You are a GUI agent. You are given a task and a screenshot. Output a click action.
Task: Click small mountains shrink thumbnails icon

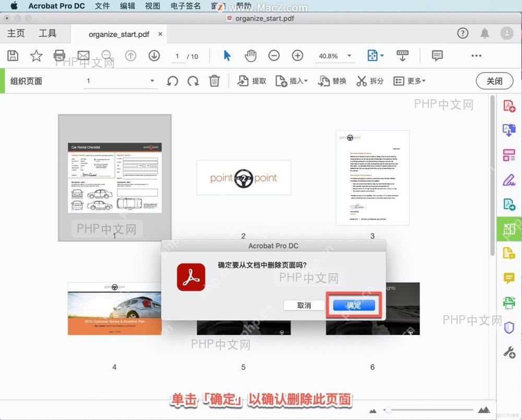click(x=373, y=411)
